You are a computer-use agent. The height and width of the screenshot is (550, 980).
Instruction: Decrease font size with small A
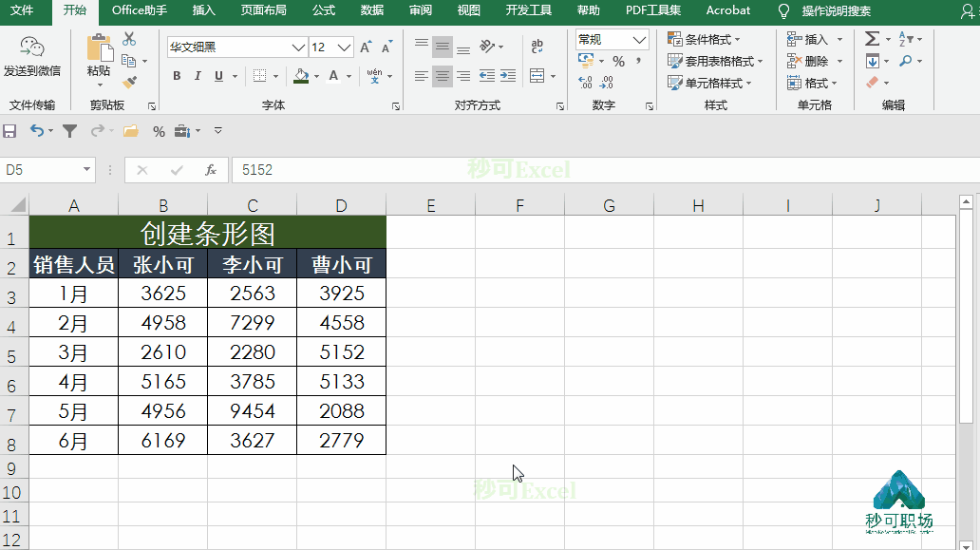pyautogui.click(x=386, y=47)
